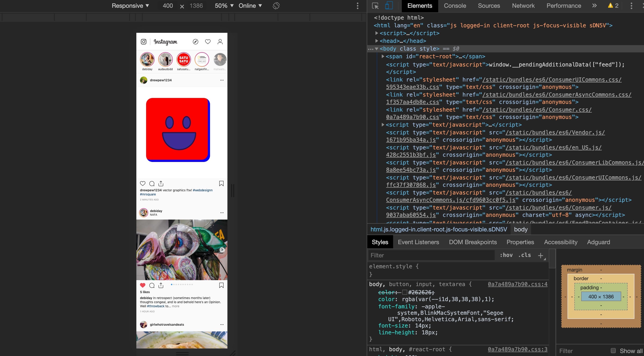Open the Online throttling dropdown
Viewport: 644px width, 356px height.
[250, 5]
